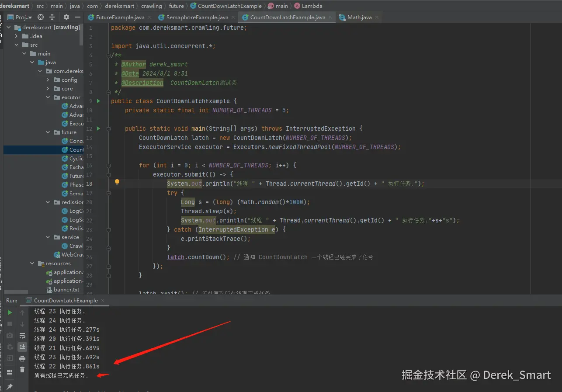
Task: Click the up arrow in the Run console toolbar
Action: click(22, 312)
